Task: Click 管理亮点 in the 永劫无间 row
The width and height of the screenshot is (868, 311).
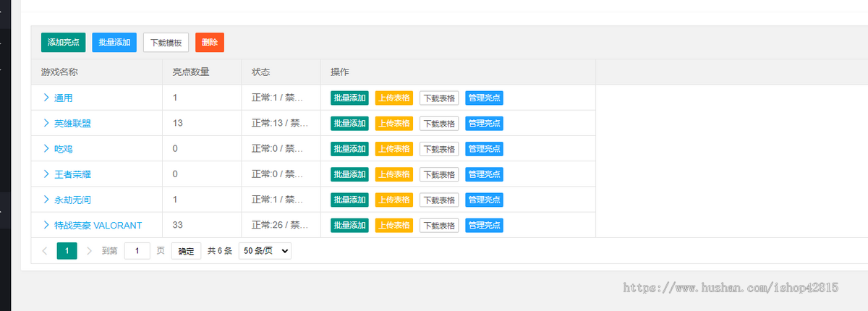Action: [484, 199]
